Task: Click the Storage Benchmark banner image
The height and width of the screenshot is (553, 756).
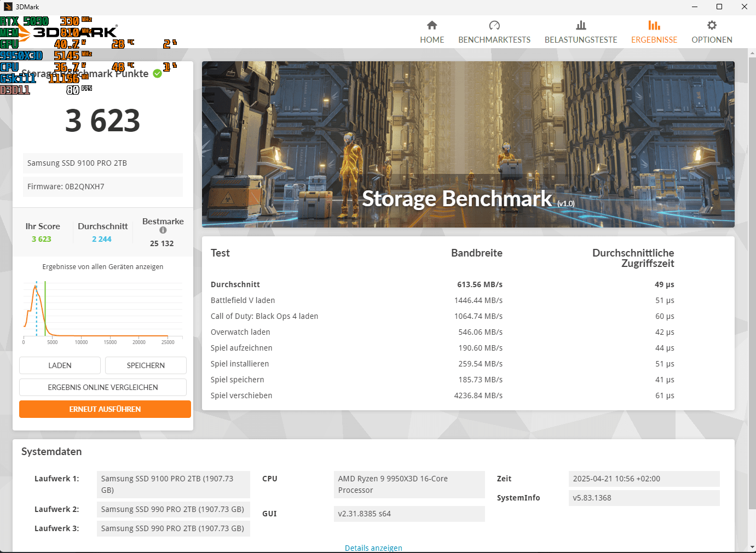Action: [468, 144]
